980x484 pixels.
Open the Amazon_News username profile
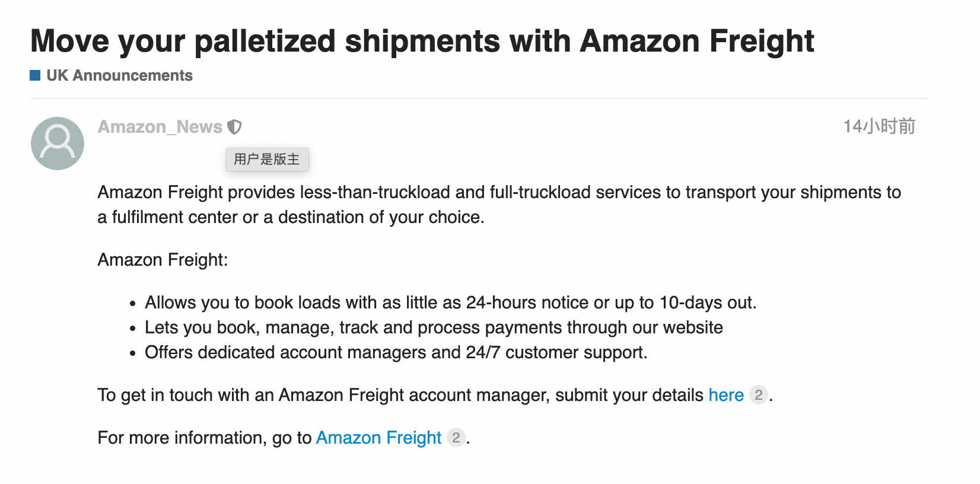point(160,127)
